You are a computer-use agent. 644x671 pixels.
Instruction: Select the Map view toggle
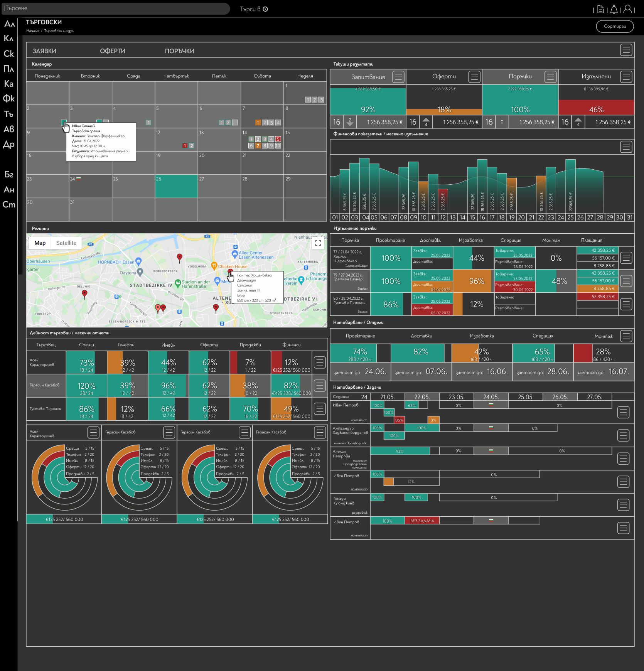(x=40, y=243)
